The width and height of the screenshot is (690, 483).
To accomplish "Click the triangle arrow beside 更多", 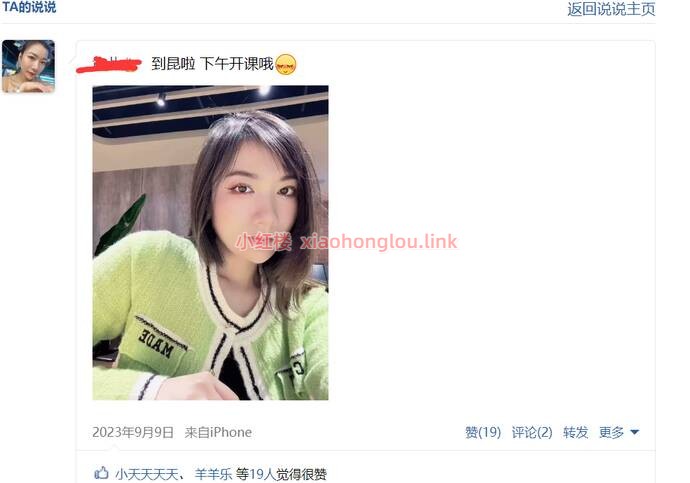I will (634, 432).
